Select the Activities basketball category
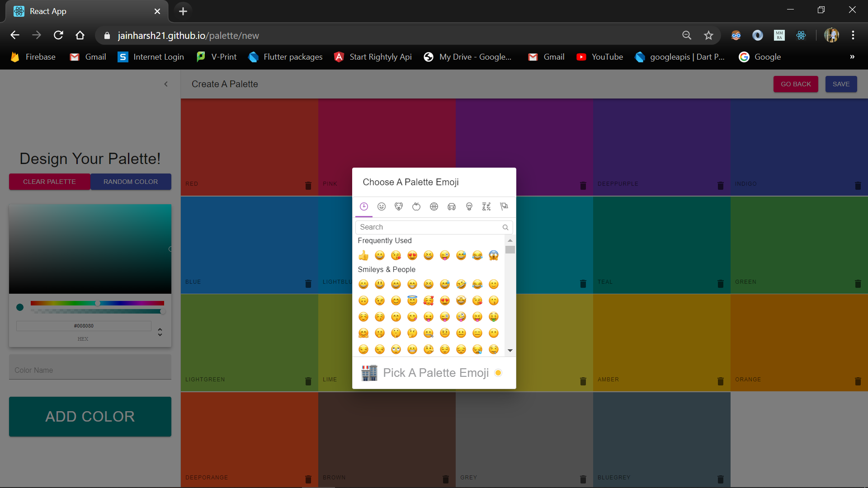This screenshot has height=488, width=868. click(x=434, y=206)
